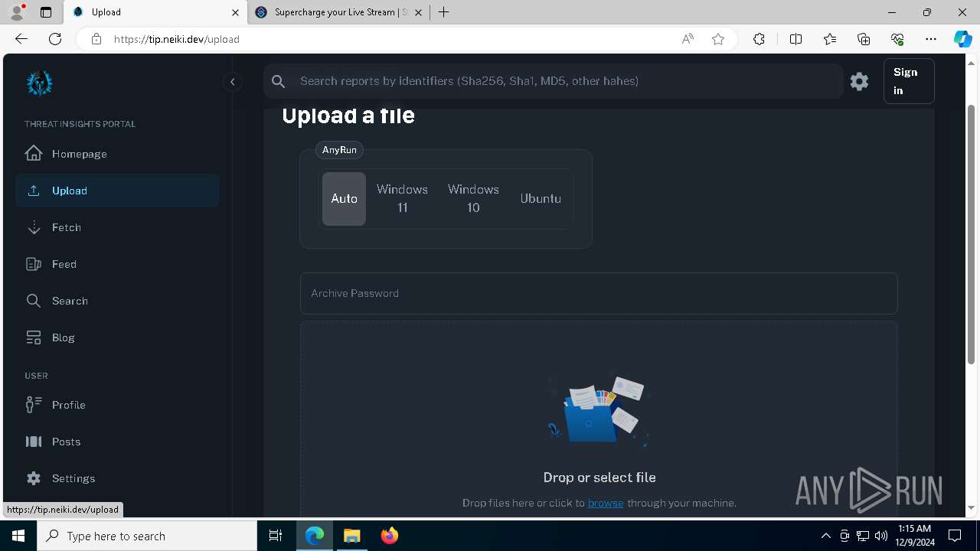980x551 pixels.
Task: View site information lock icon
Action: 96,39
